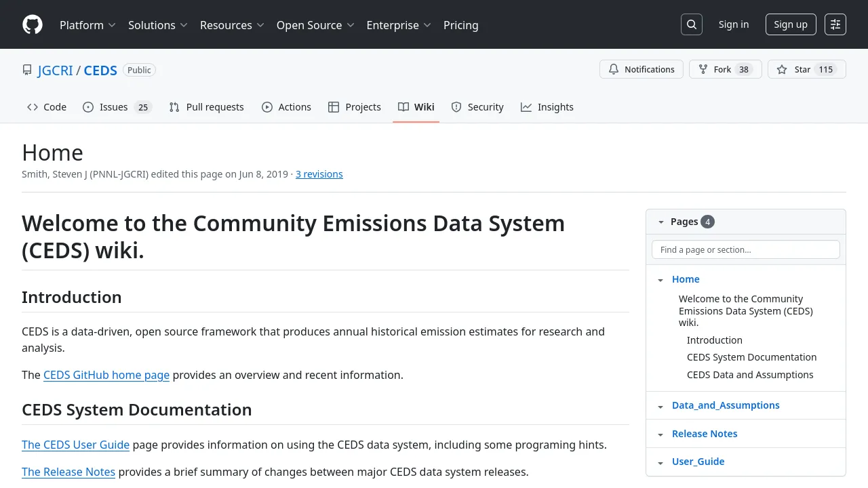868x488 pixels.
Task: Click the Find a page or section field
Action: coord(745,249)
